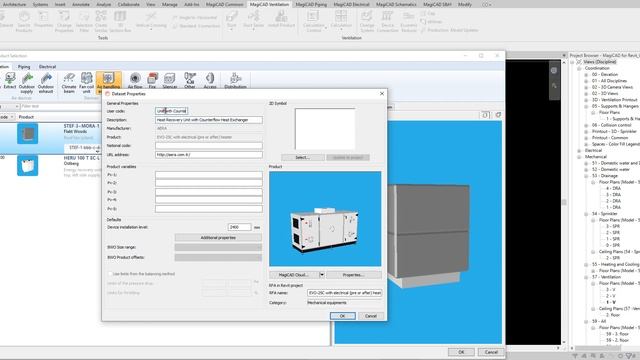This screenshot has width=640, height=360.
Task: Click the Select... 2D symbol button
Action: tap(302, 157)
